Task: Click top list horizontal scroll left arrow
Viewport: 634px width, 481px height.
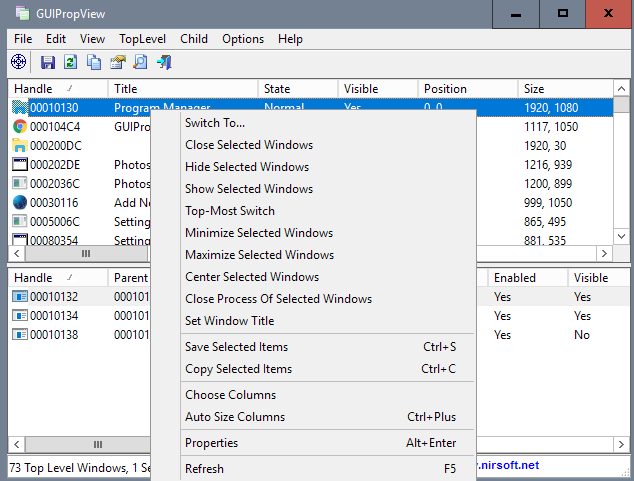Action: point(17,253)
